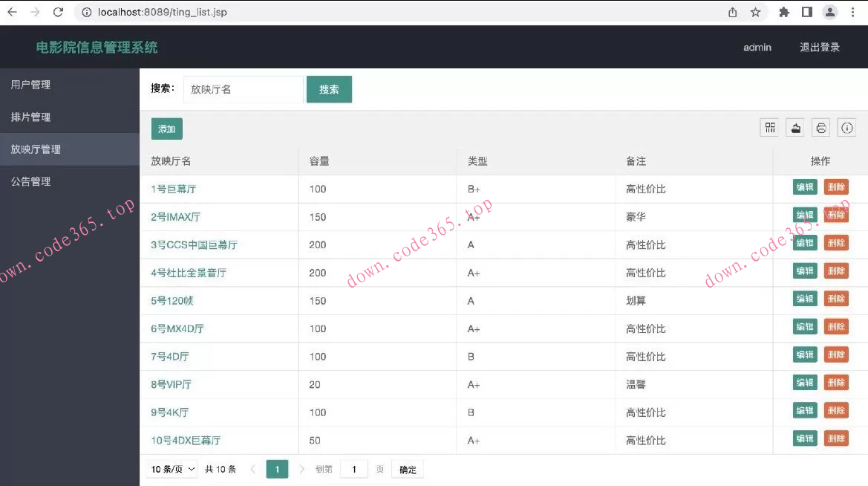Image resolution: width=868 pixels, height=486 pixels.
Task: Select page 1 in pagination
Action: [278, 470]
